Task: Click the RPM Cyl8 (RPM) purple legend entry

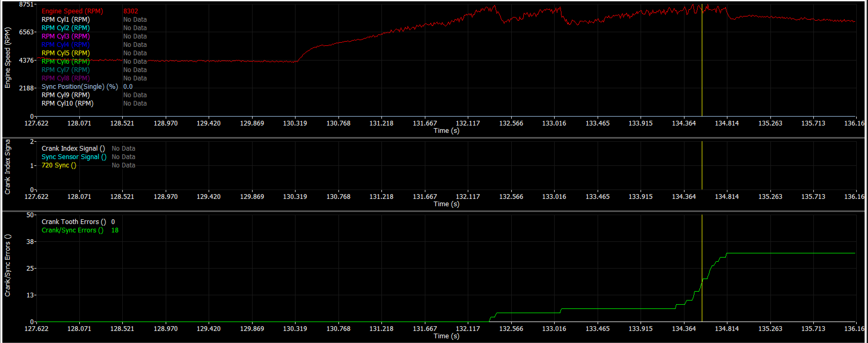Action: (x=66, y=78)
